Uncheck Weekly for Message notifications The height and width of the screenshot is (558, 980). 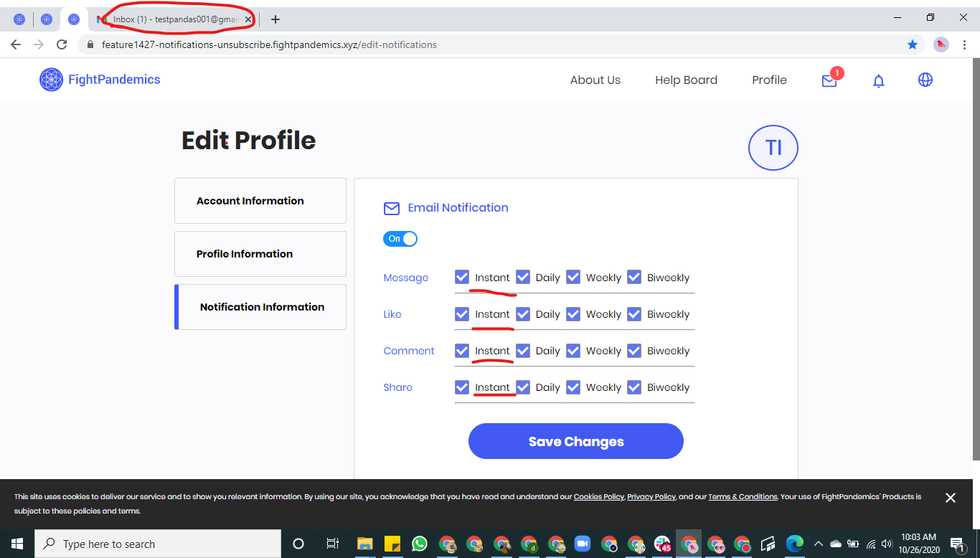573,277
